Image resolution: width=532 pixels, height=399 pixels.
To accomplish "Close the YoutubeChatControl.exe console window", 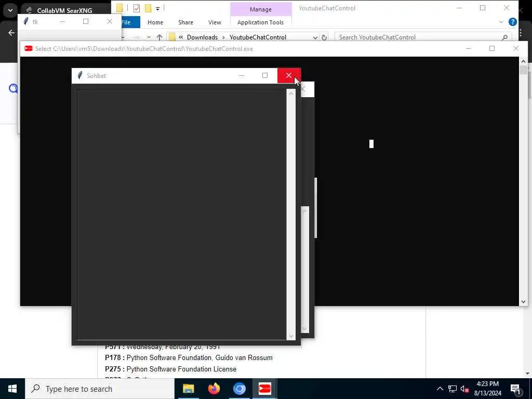I will [x=516, y=48].
